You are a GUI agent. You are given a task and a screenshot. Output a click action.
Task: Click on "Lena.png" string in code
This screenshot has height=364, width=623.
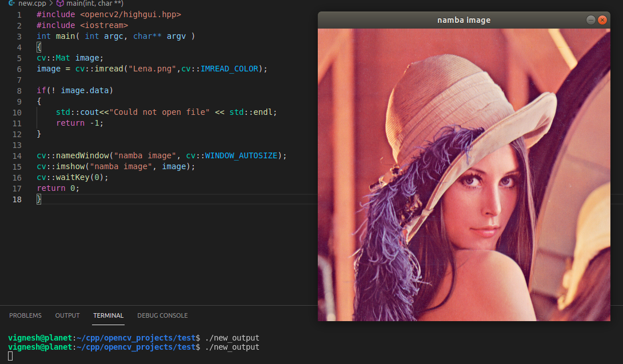tap(152, 69)
